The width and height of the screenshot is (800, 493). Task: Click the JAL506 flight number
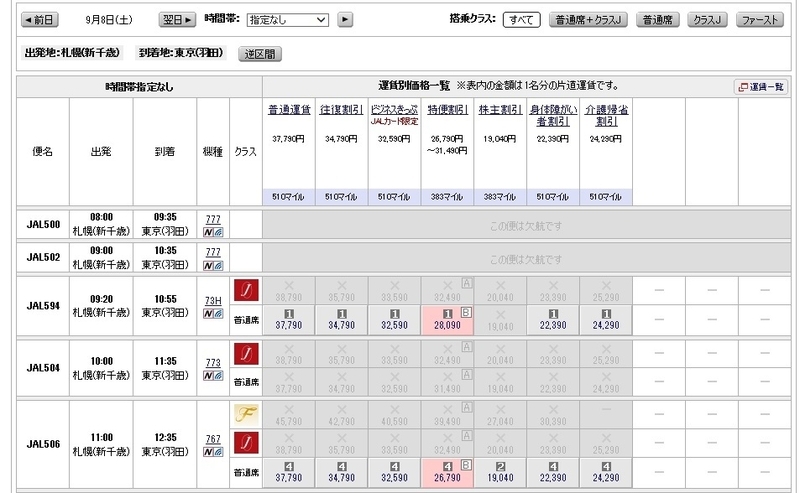[x=43, y=444]
